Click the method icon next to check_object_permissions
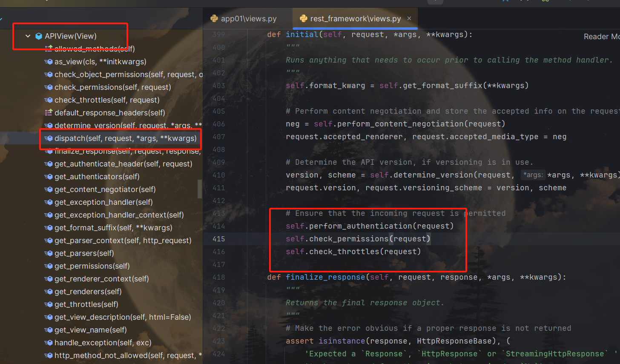Viewport: 620px width, 364px height. point(49,75)
